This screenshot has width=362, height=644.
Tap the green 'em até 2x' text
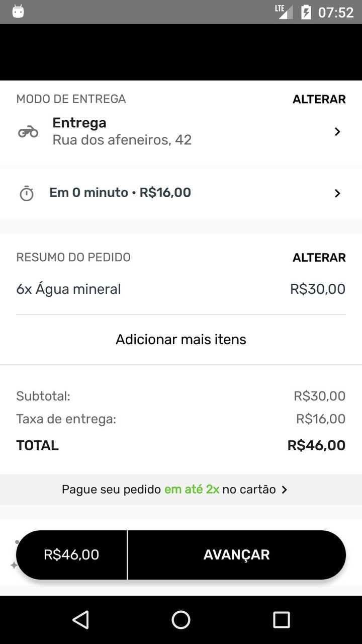[x=192, y=490]
